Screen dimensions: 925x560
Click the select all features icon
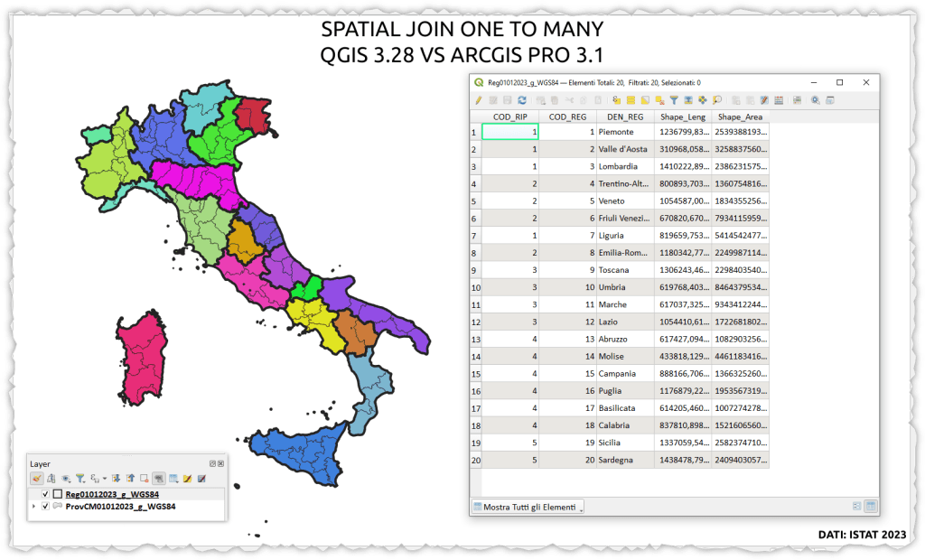pos(631,100)
